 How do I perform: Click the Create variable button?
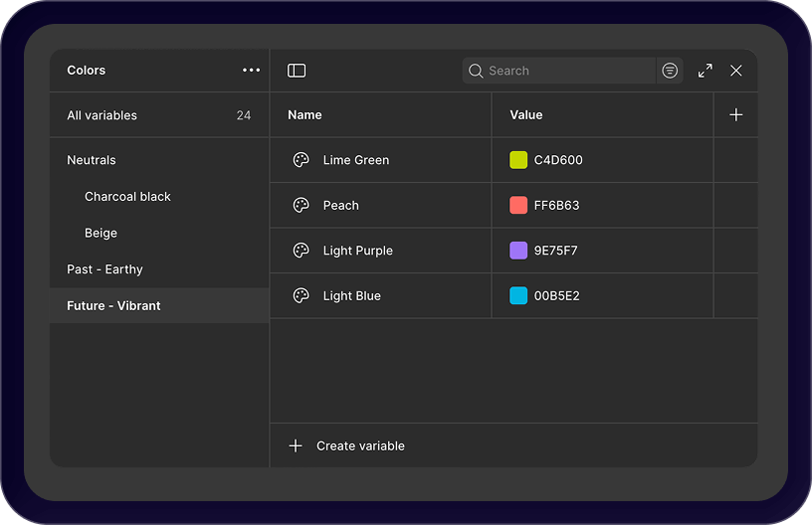347,446
